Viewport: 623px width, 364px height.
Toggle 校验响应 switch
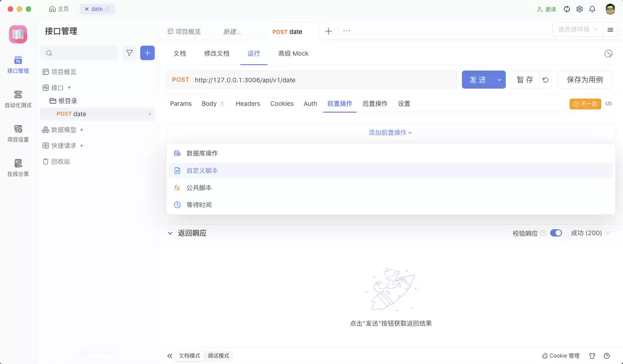pyautogui.click(x=556, y=233)
